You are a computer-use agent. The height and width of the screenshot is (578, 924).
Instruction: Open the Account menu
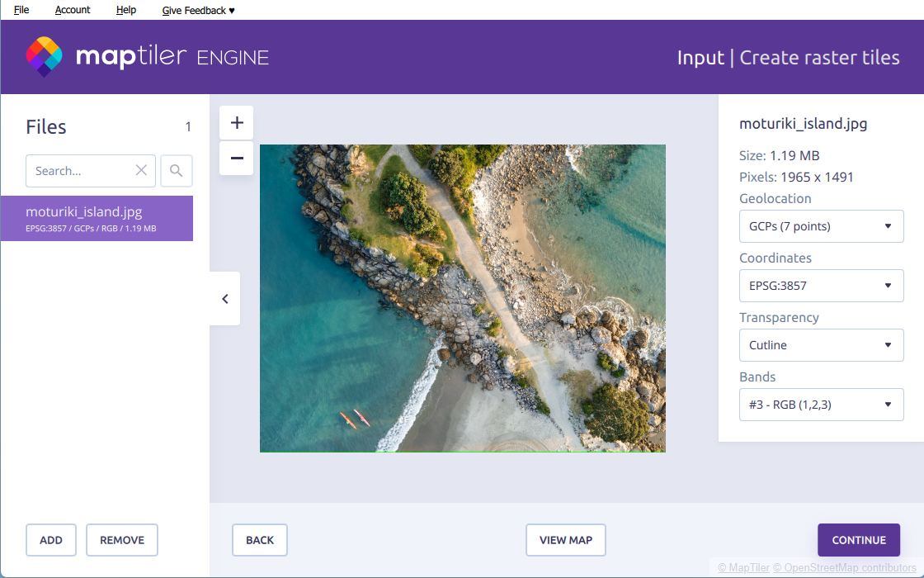(73, 10)
